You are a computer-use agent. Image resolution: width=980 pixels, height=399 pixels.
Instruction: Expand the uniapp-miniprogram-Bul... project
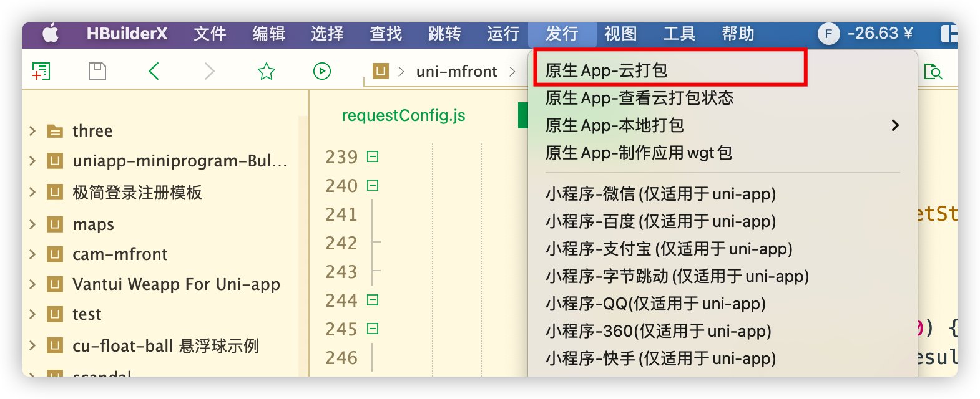32,161
